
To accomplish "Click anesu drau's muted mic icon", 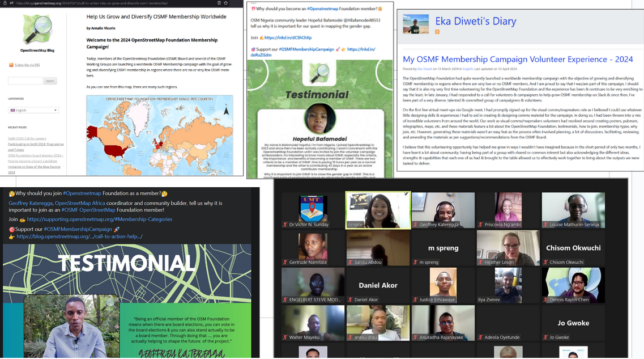I will coord(351,337).
